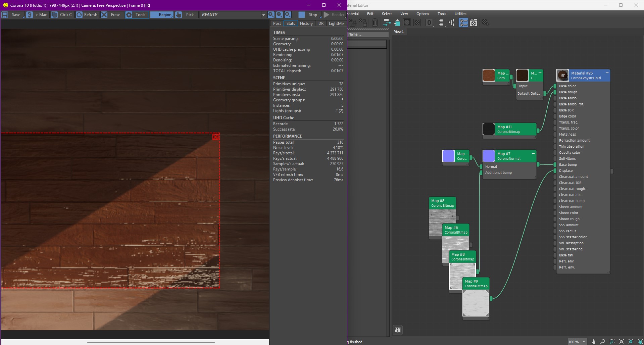Toggle the Region render button
The width and height of the screenshot is (644, 345).
pyautogui.click(x=162, y=14)
